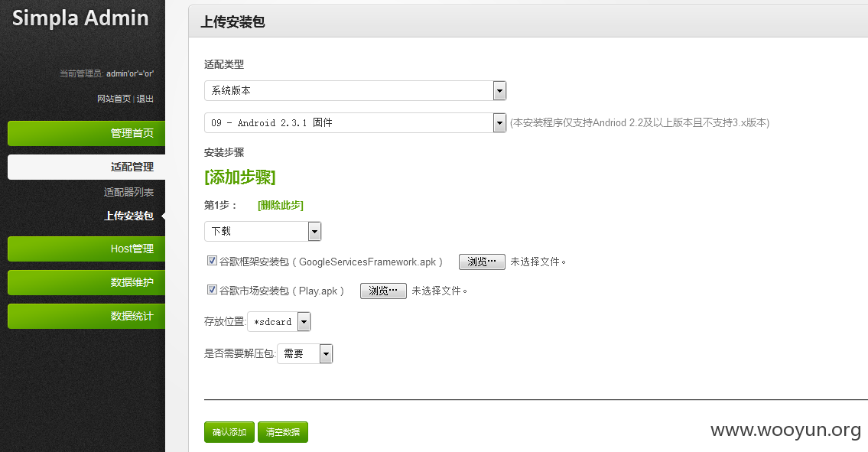
Task: Click the 第1步 label
Action: tap(220, 206)
